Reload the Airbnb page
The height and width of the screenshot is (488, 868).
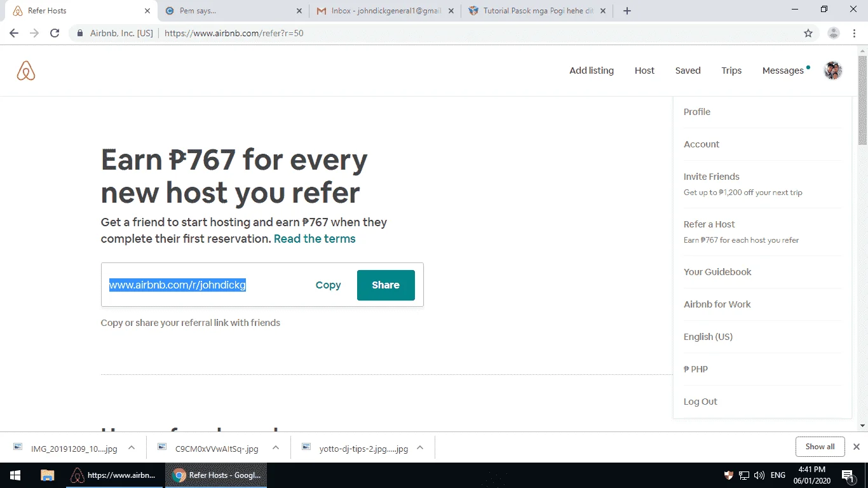(55, 33)
